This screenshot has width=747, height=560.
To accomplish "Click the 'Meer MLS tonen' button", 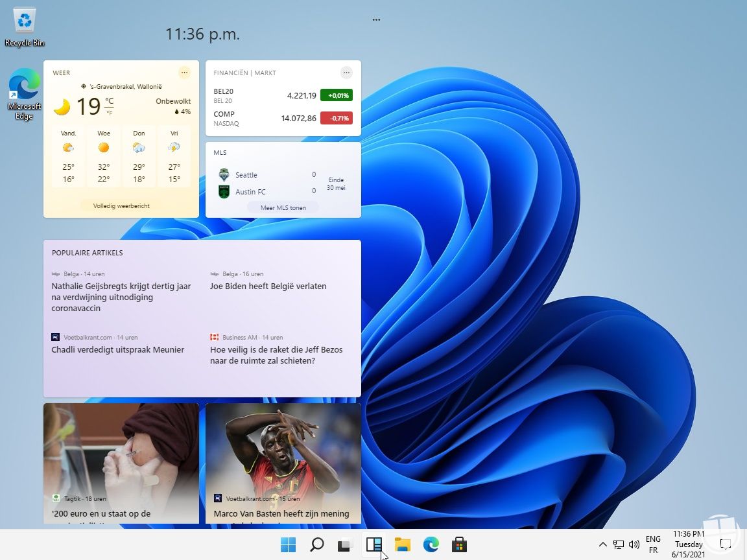I will pos(283,207).
